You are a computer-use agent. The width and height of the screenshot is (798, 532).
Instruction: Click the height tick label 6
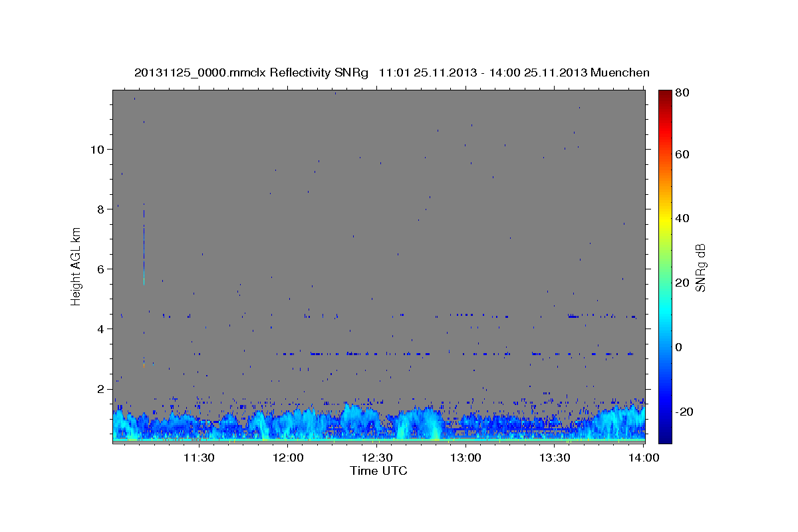(99, 269)
